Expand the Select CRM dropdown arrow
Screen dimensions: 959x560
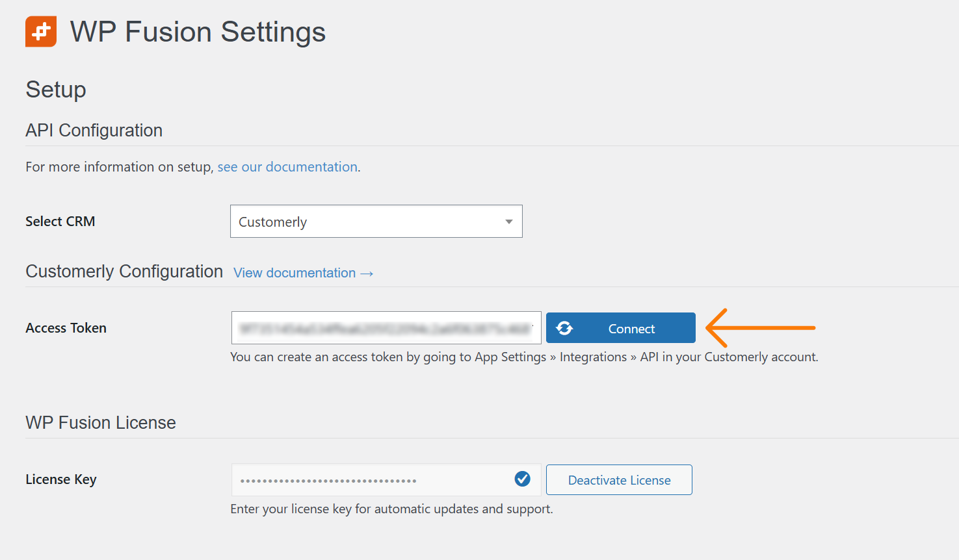(x=508, y=222)
